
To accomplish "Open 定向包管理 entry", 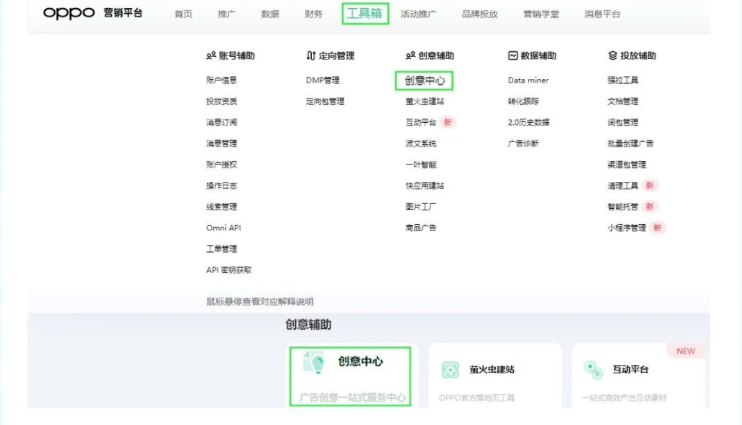I will [325, 101].
